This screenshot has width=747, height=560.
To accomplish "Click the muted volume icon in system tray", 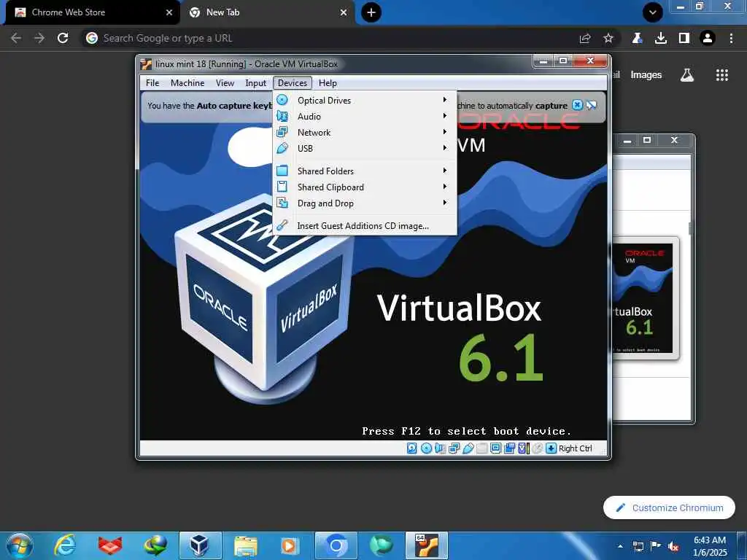I will (673, 547).
